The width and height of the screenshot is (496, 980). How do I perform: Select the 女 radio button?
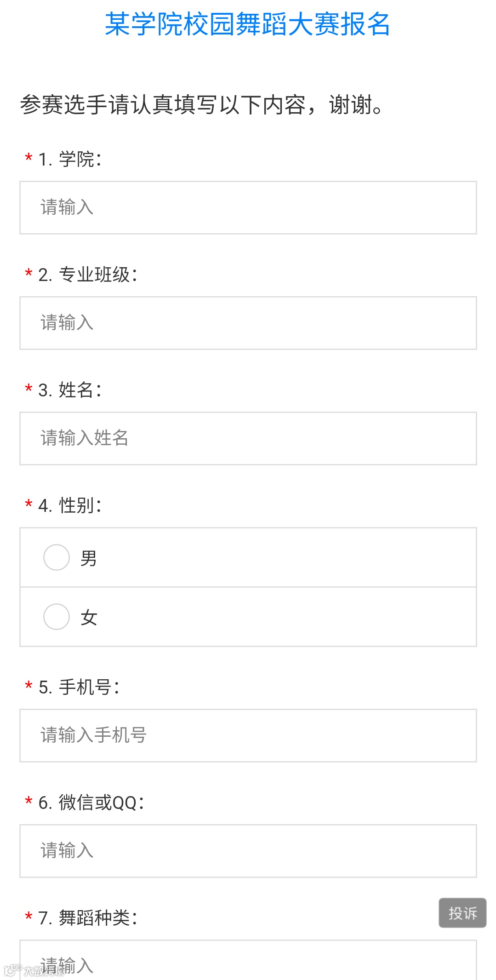(x=57, y=617)
